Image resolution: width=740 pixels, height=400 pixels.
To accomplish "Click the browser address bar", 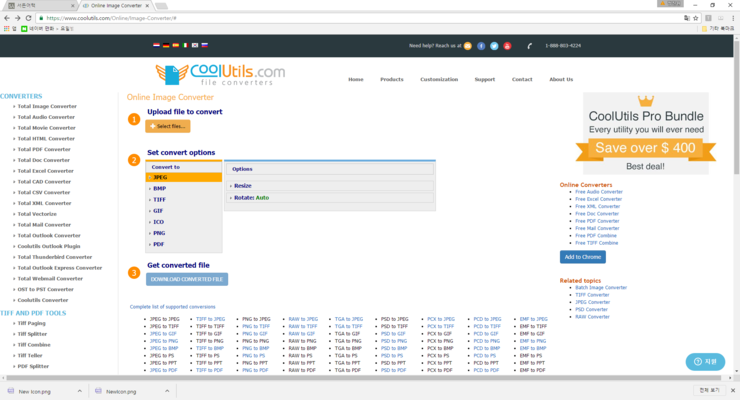I will (359, 18).
